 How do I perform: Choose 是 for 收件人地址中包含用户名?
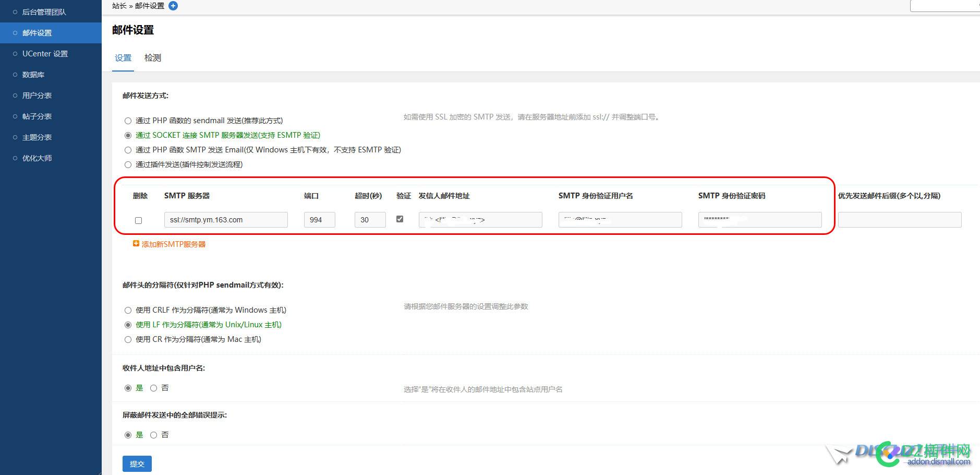point(128,388)
